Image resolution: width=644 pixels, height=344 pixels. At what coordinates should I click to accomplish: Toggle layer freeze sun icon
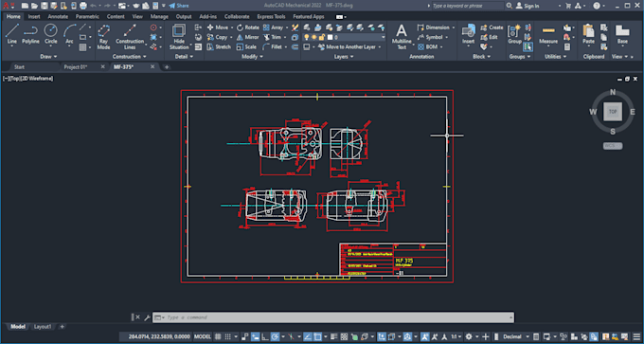(314, 37)
